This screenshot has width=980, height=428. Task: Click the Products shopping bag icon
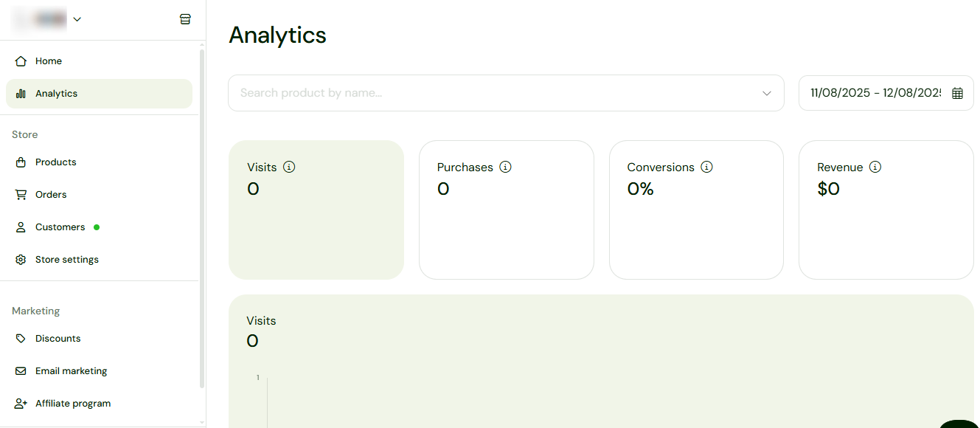click(21, 162)
